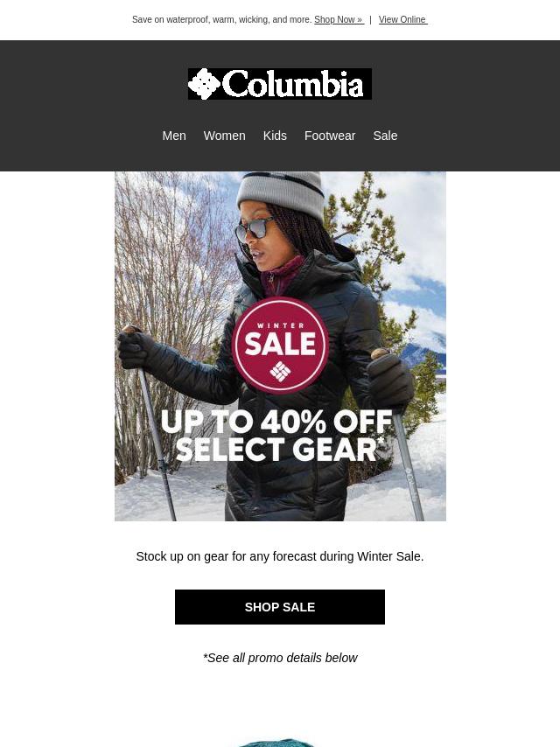Click the gray beanie in the hero photo
This screenshot has height=747, width=560.
pyautogui.click(x=281, y=194)
